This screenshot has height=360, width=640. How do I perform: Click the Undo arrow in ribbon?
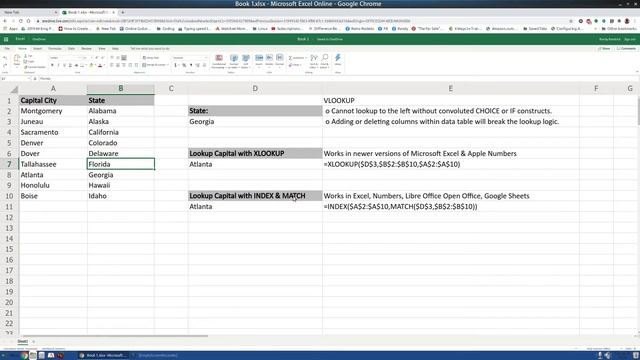pyautogui.click(x=5, y=58)
